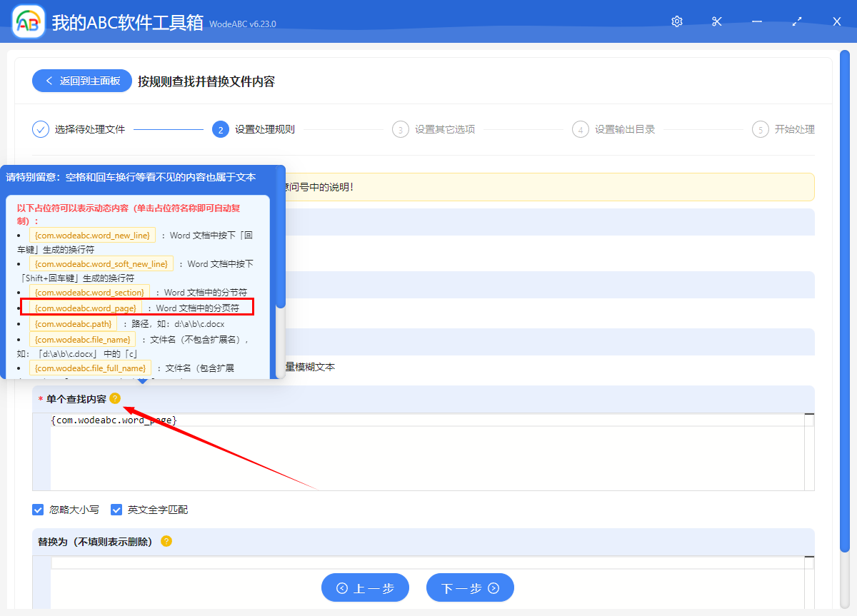Copy the {com.wodeabc.file_name} placeholder tag
The image size is (857, 616).
82,340
